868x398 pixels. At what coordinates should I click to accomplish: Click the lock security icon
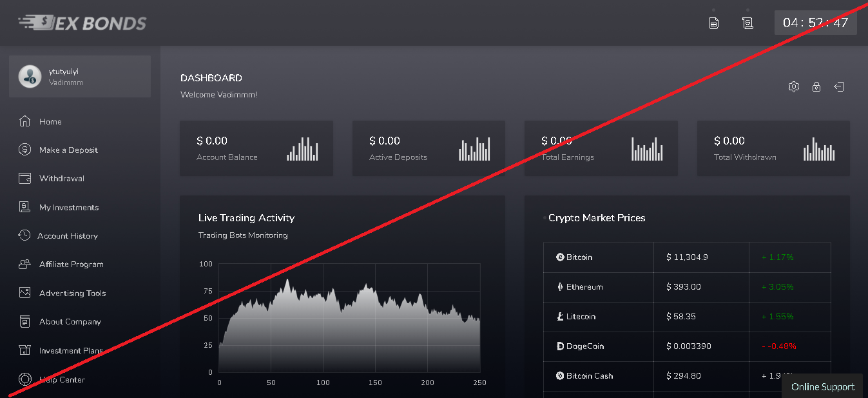816,86
